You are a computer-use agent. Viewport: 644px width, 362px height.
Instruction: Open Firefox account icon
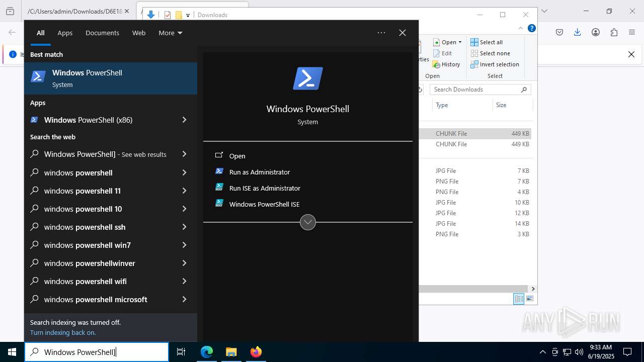596,32
